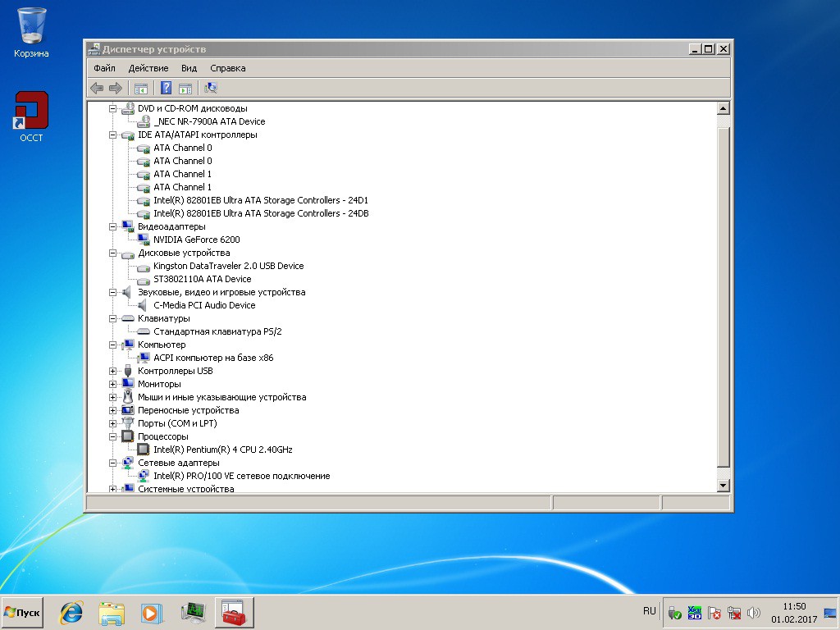Click the C-Media speaker device icon
This screenshot has height=630, width=840.
[x=142, y=305]
